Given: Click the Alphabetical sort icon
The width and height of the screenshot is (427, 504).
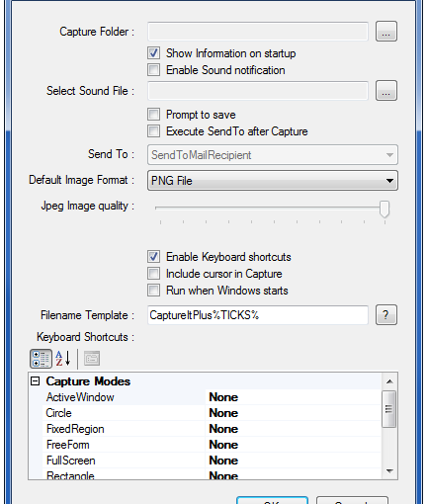Looking at the screenshot, I should pos(63,359).
